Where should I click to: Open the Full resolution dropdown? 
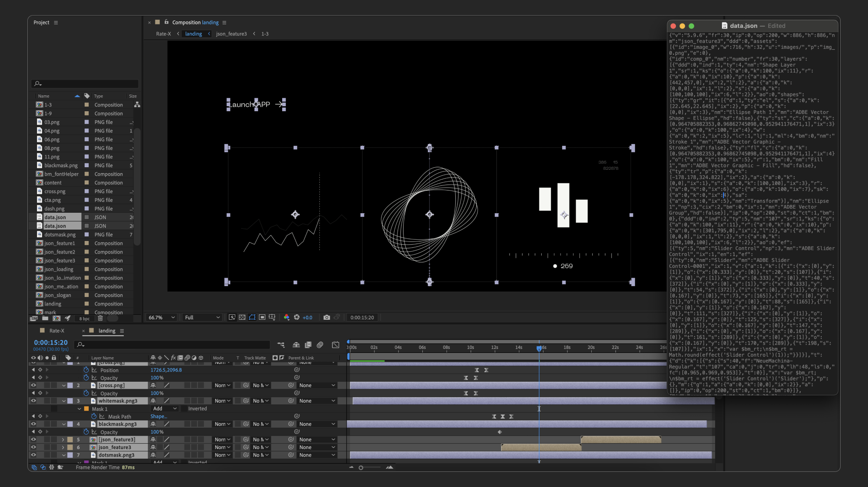(x=202, y=317)
